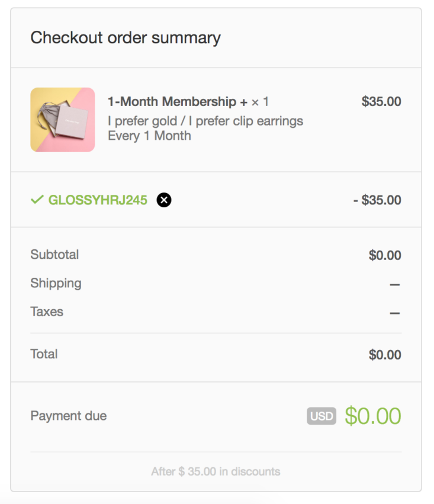Click the Total $0.00 value

click(x=385, y=355)
